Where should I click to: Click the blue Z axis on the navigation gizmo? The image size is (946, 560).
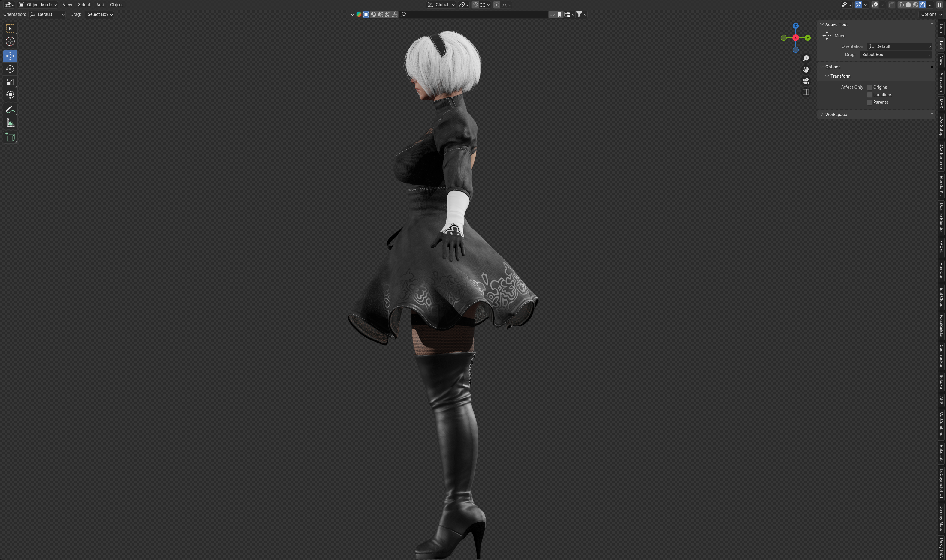click(x=795, y=26)
